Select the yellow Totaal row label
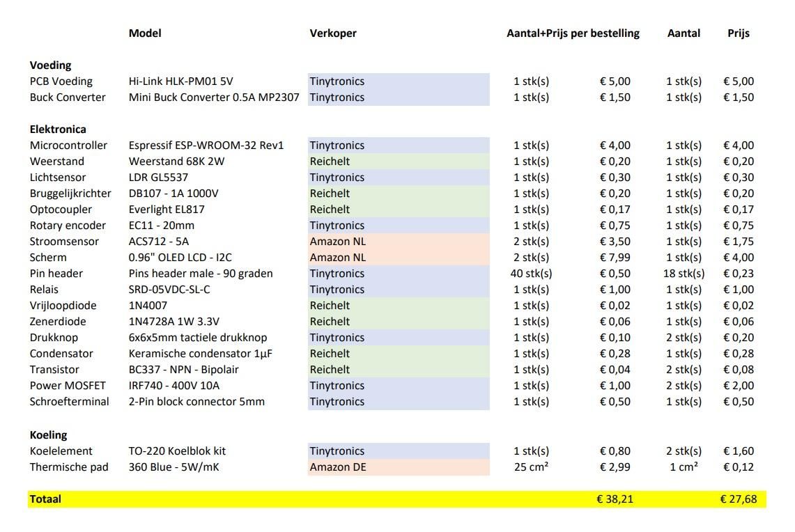795x532 pixels. tap(45, 499)
